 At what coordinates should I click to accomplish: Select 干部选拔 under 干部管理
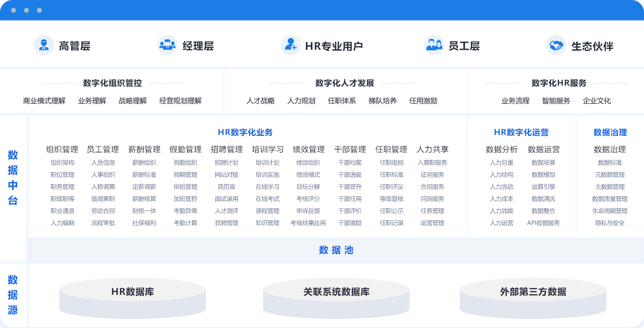pos(350,175)
